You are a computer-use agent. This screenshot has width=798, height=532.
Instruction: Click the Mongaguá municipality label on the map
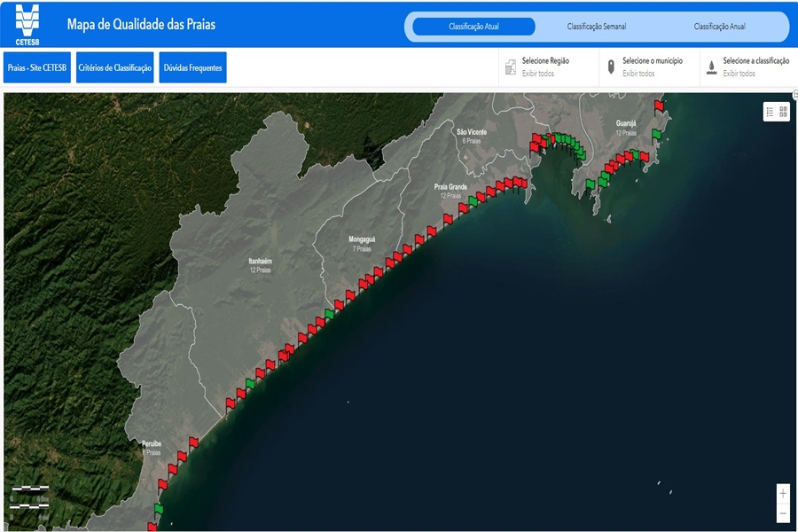tap(362, 239)
